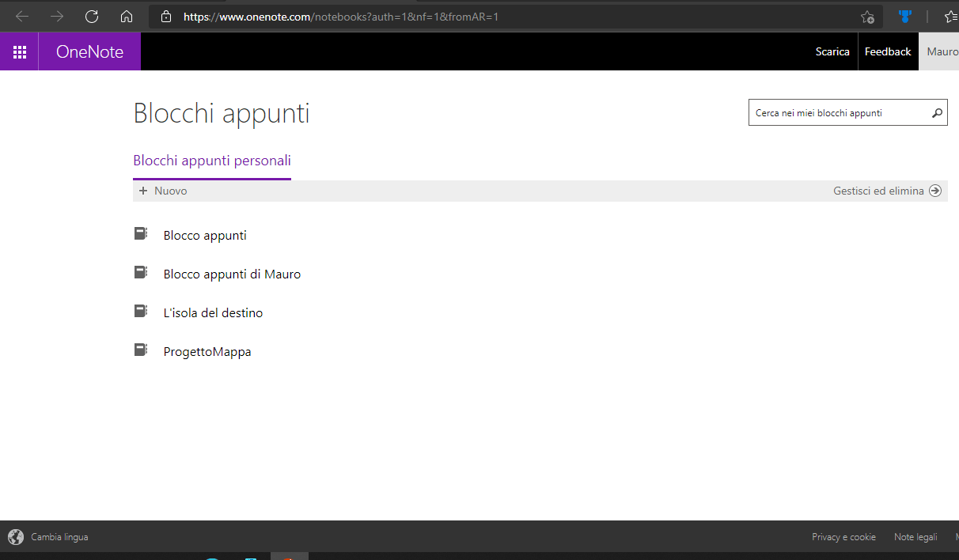This screenshot has height=560, width=959.
Task: Click Scarica in the header
Action: pyautogui.click(x=832, y=51)
